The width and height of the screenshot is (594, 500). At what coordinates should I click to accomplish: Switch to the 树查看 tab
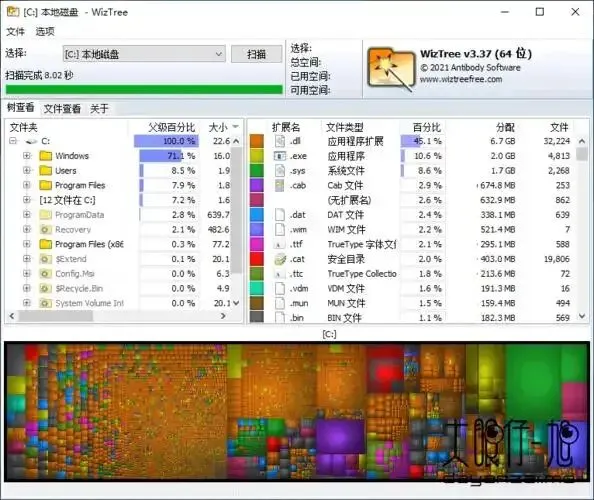tap(20, 108)
